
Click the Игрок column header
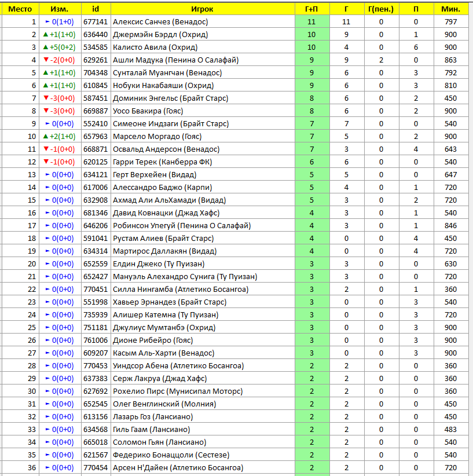tap(203, 9)
